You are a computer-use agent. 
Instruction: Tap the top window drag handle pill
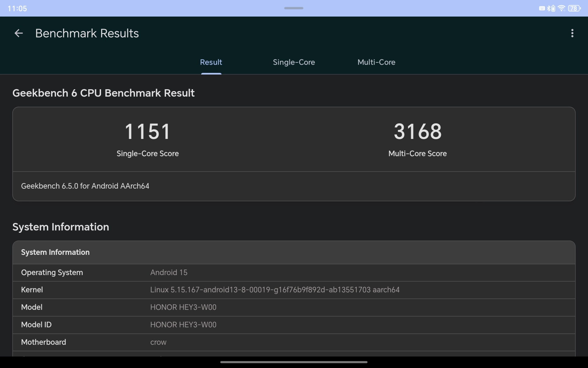click(x=294, y=8)
